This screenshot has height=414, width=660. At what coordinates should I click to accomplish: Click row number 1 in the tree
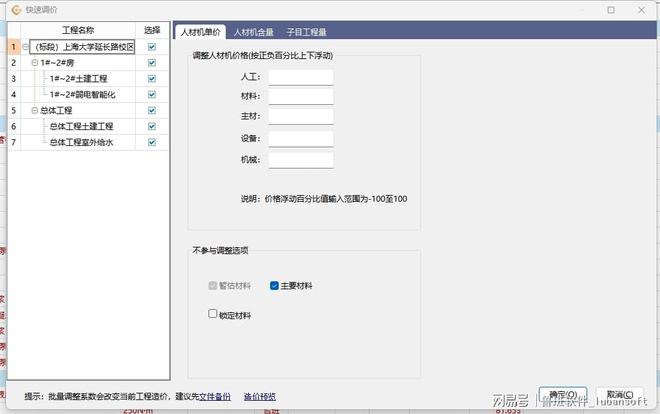click(13, 47)
